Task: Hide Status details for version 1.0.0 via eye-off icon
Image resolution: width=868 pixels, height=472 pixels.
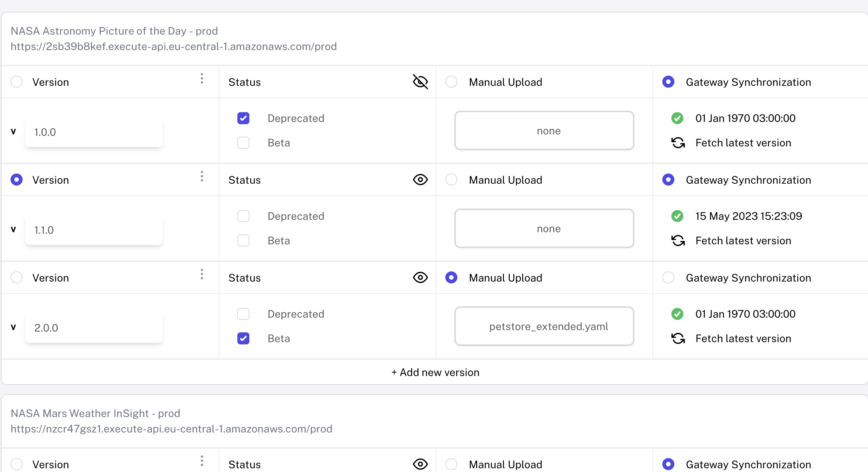Action: tap(420, 81)
